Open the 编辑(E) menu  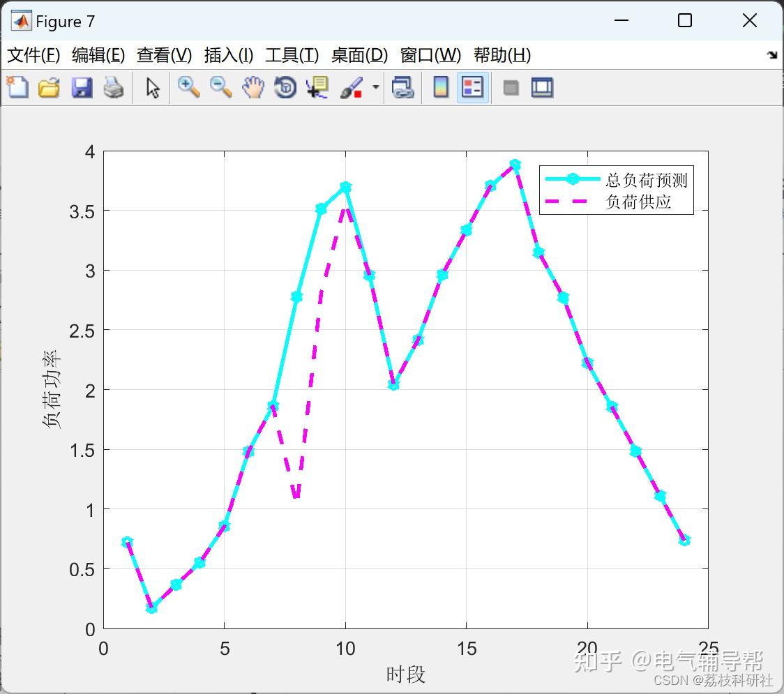(98, 55)
